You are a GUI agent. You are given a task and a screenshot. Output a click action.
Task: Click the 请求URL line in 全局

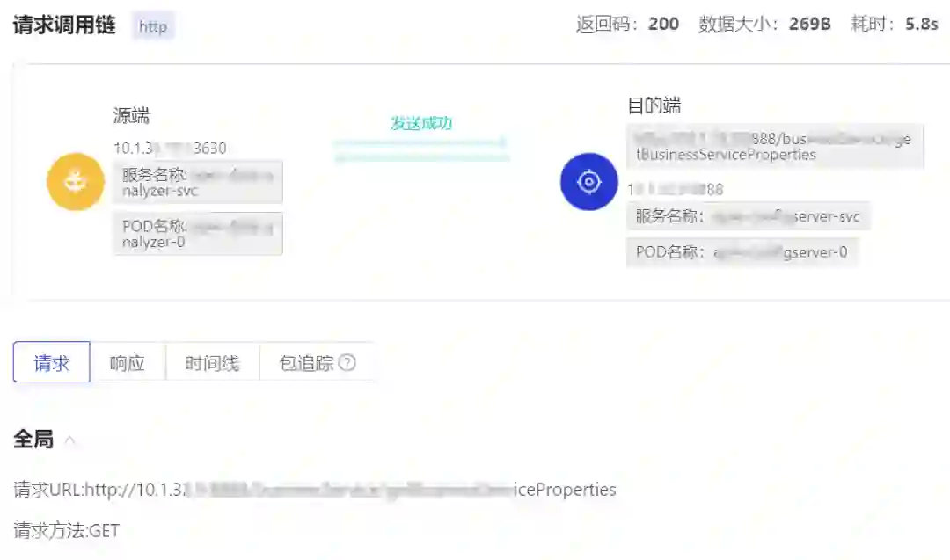pyautogui.click(x=315, y=489)
